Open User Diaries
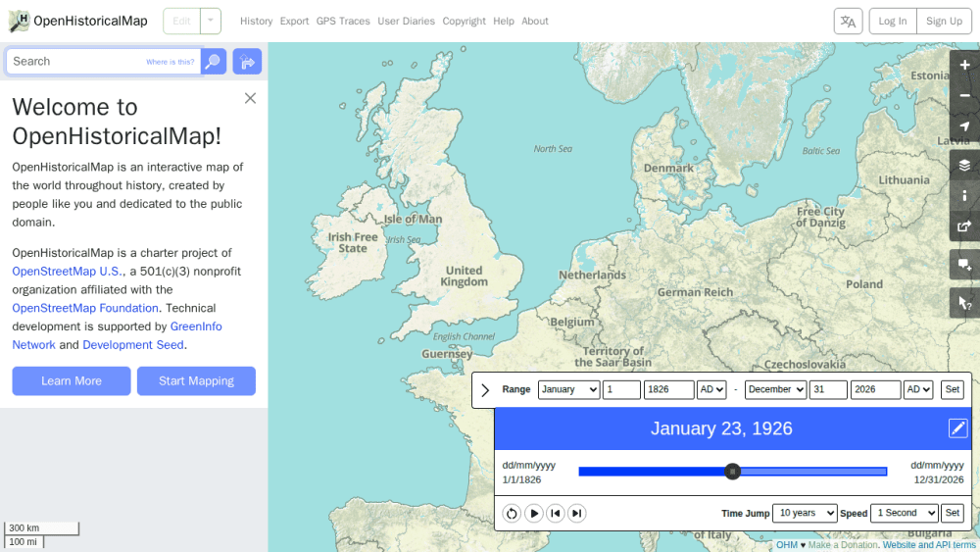 (407, 22)
